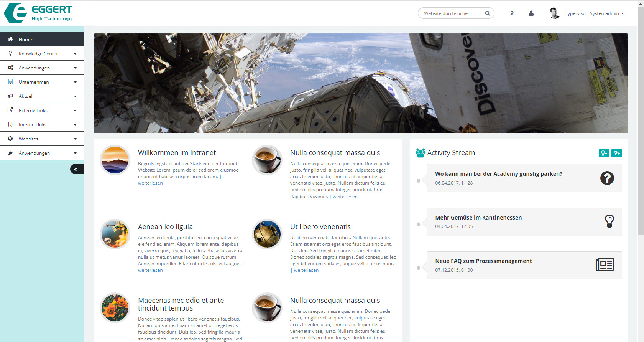The width and height of the screenshot is (644, 342).
Task: Select Home in the sidebar
Action: pos(25,40)
